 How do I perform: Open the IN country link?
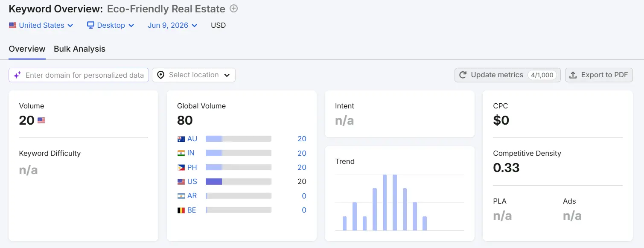[191, 153]
